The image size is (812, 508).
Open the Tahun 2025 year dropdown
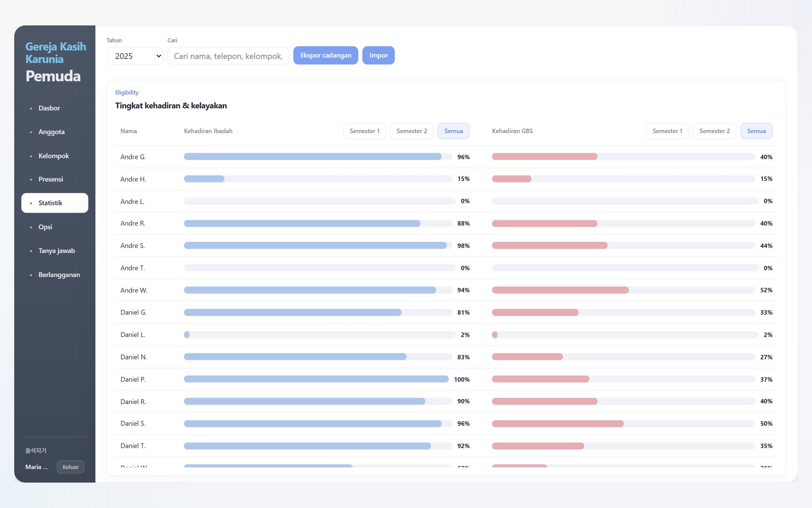pos(135,56)
